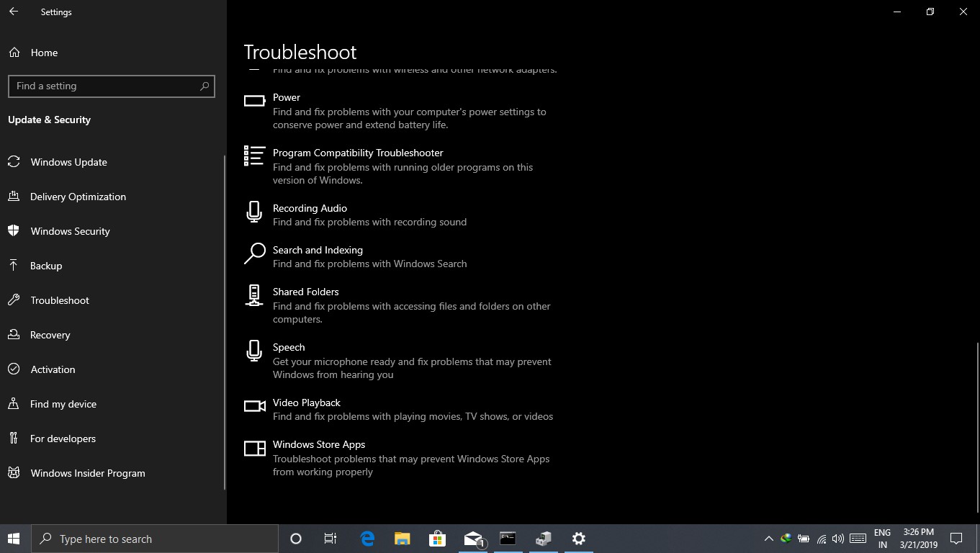This screenshot has height=553, width=980.
Task: Click the taskbar clock showing 3:26 PM
Action: click(918, 539)
